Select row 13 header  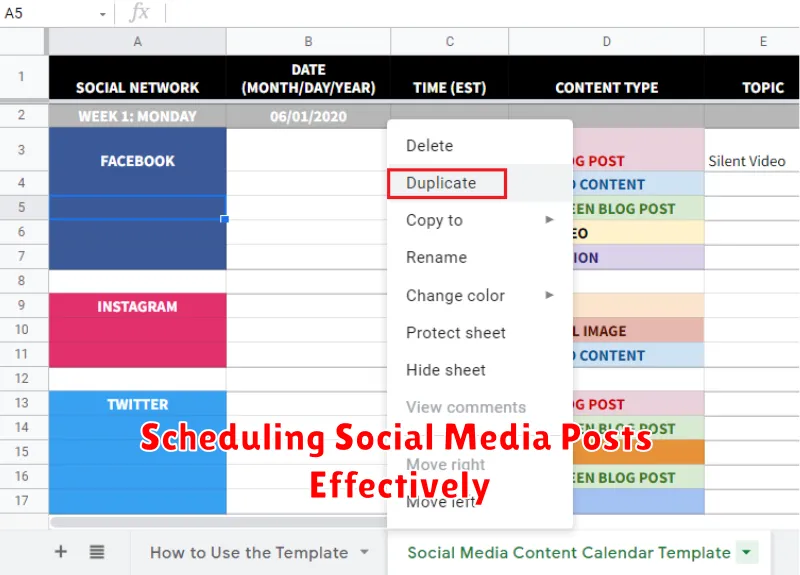(21, 403)
